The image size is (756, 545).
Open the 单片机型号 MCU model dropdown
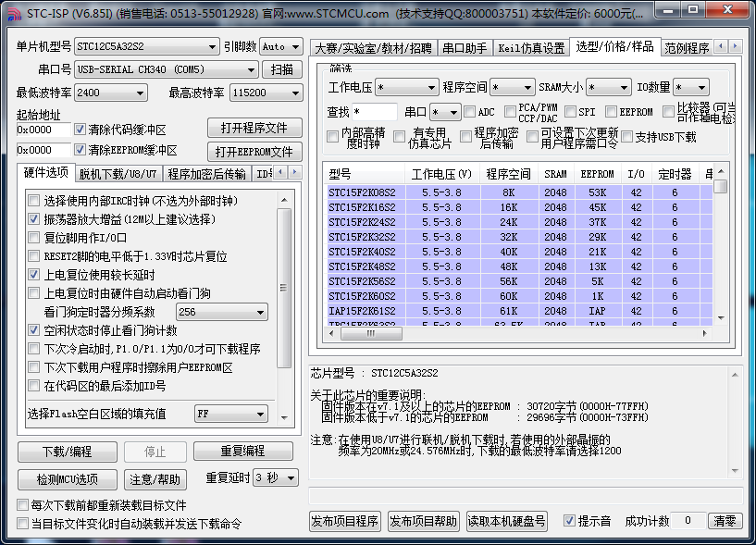146,46
